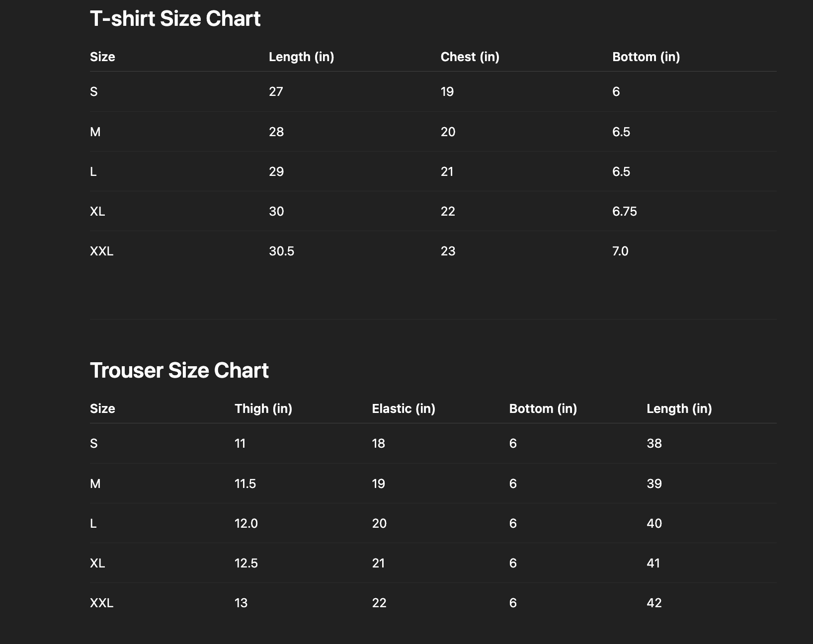Image resolution: width=813 pixels, height=644 pixels.
Task: Click the T-shirt chart's Bottom (in) header
Action: (646, 57)
